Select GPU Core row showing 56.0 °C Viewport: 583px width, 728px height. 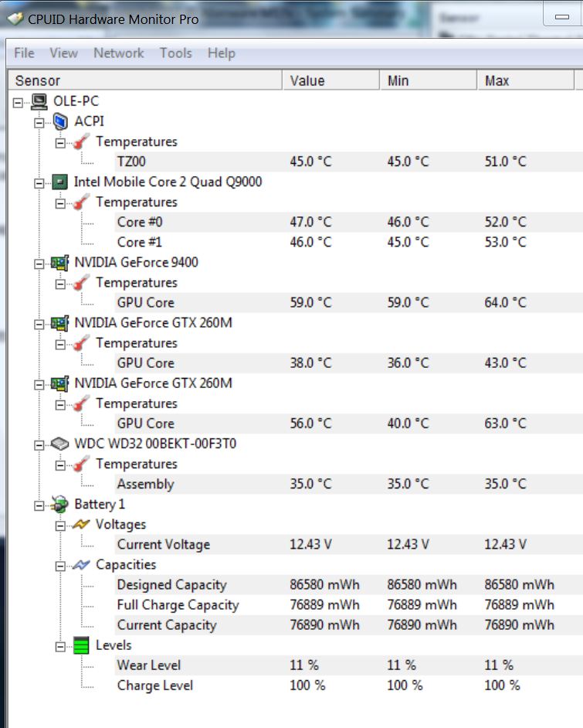tap(349, 424)
